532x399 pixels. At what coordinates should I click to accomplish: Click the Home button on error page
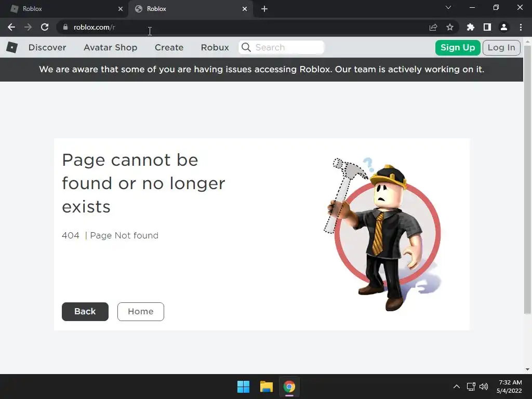(x=140, y=312)
